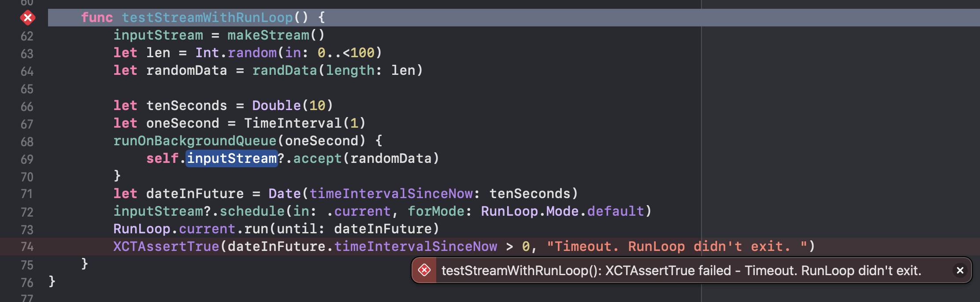Click the schedule method call
The height and width of the screenshot is (302, 980).
tap(252, 211)
